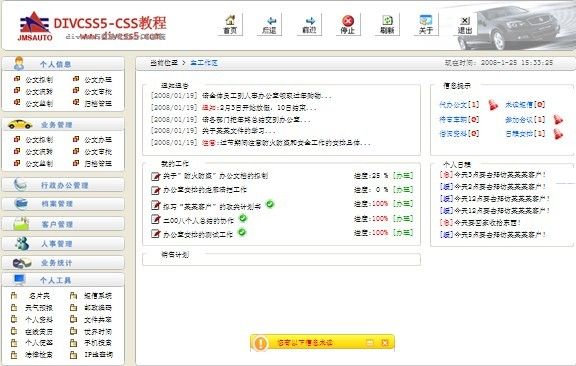
Task: Click the yellow car icon beside 业务管理
Action: (x=20, y=124)
